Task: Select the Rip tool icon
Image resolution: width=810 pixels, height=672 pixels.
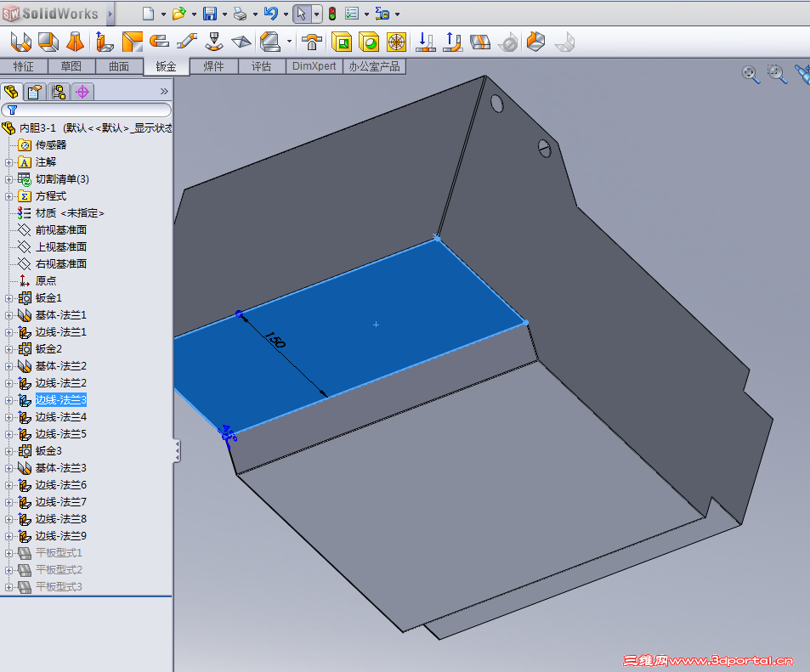Action: 535,42
